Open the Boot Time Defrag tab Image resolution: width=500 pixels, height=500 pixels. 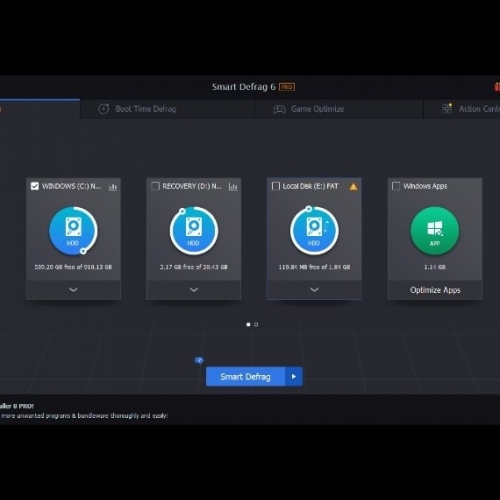coord(168,109)
